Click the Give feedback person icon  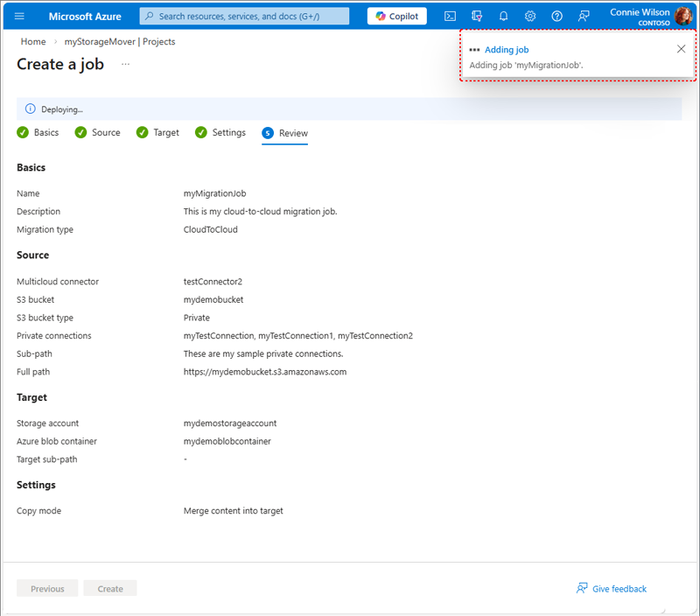coord(582,588)
